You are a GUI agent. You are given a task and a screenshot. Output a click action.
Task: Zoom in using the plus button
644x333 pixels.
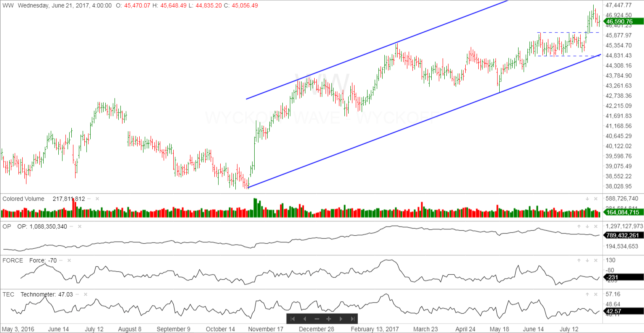(329, 319)
